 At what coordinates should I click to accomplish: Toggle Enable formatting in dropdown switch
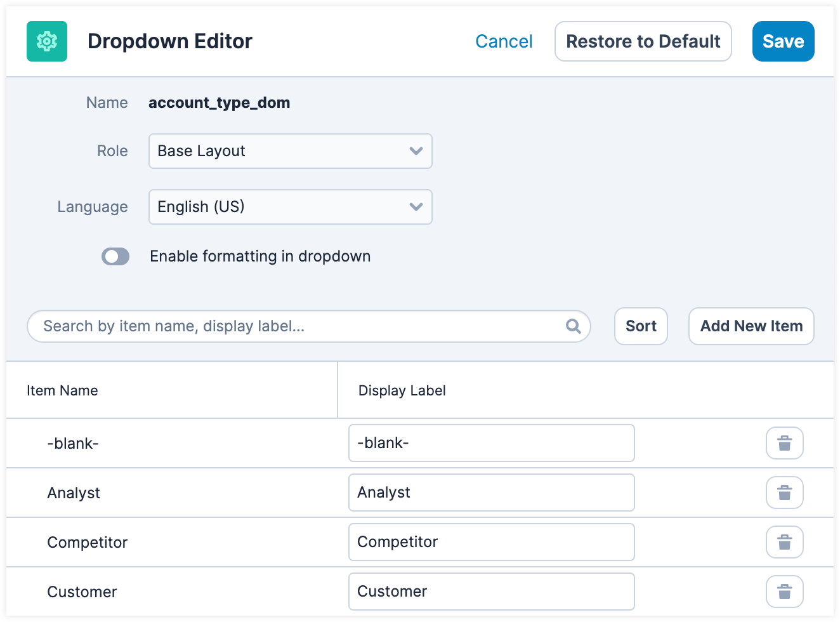(x=115, y=256)
